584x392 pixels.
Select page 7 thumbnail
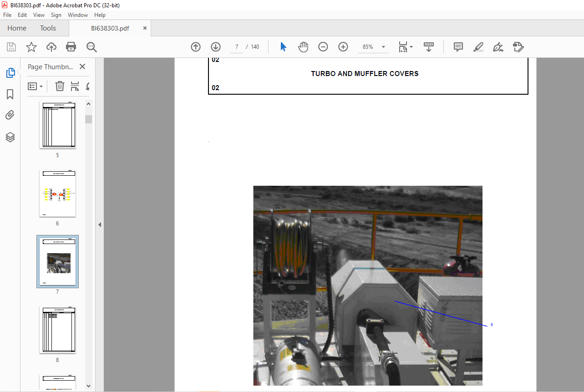point(57,262)
